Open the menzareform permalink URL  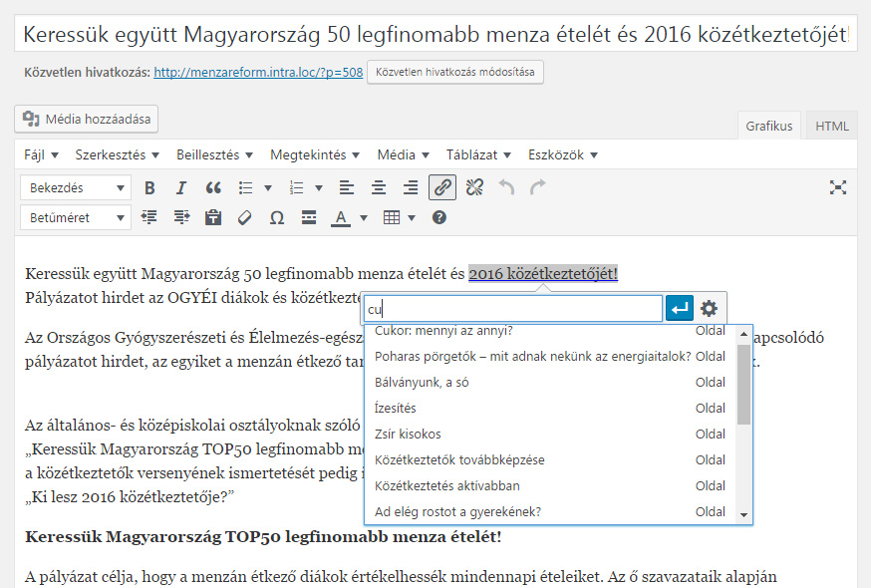(x=258, y=72)
